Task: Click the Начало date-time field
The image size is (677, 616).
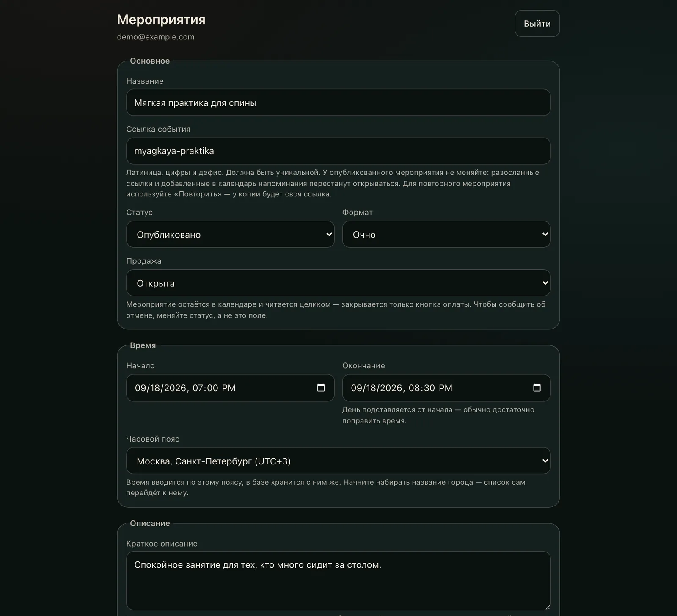Action: click(230, 387)
